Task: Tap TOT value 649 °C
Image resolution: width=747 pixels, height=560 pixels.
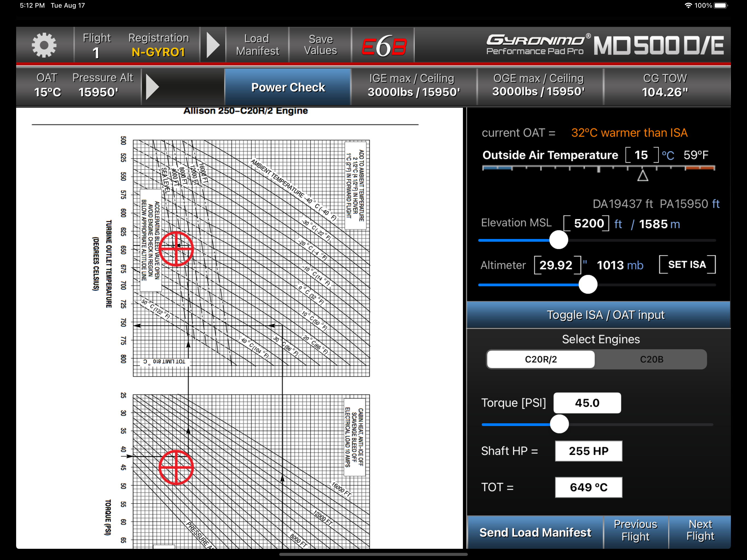Action: [589, 487]
